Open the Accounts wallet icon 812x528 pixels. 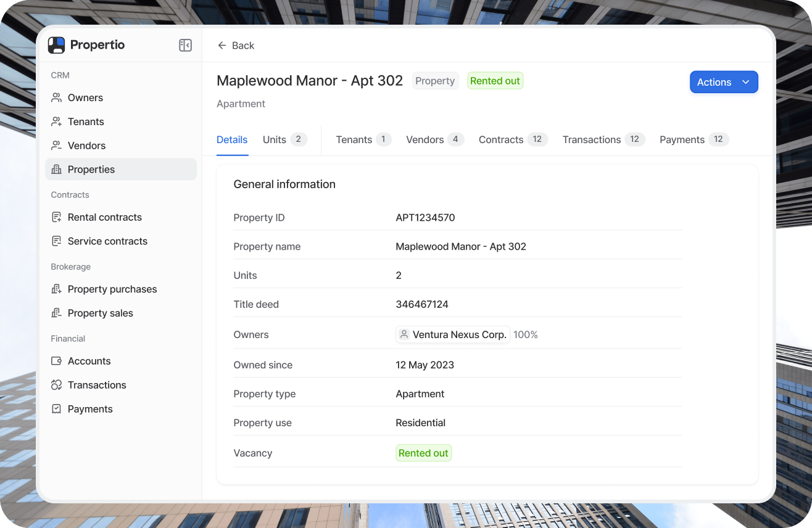point(57,361)
